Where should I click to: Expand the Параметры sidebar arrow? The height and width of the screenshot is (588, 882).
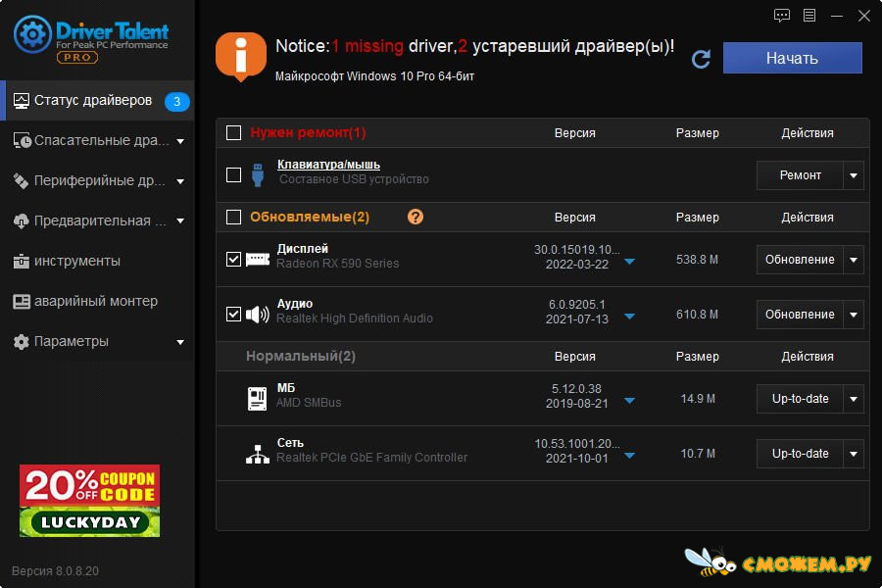[180, 342]
